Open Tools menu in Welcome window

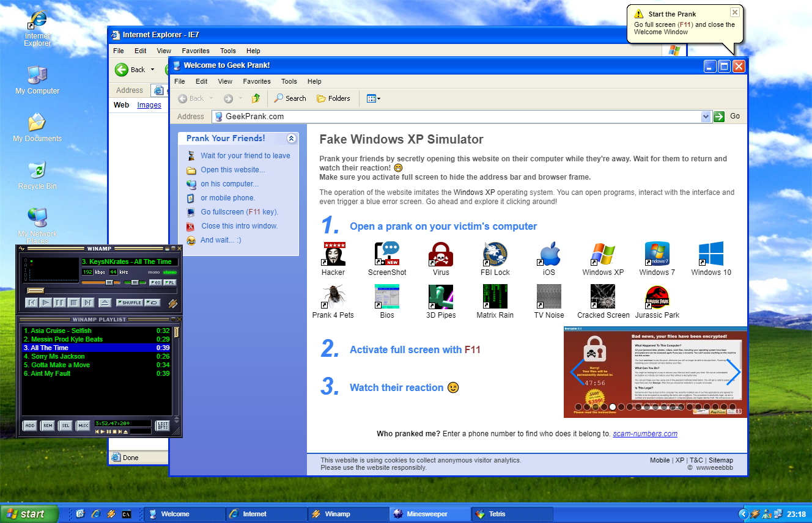coord(289,81)
